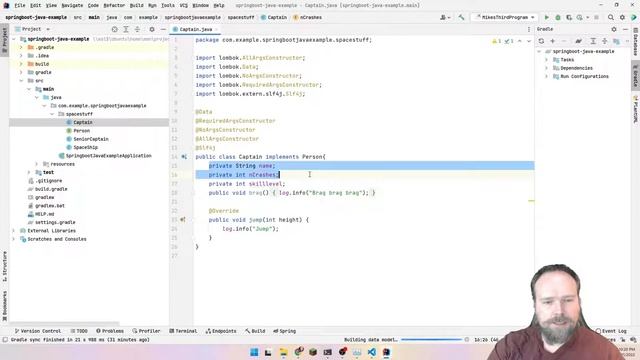
Task: Open Gradle panel settings gear
Action: tap(614, 29)
